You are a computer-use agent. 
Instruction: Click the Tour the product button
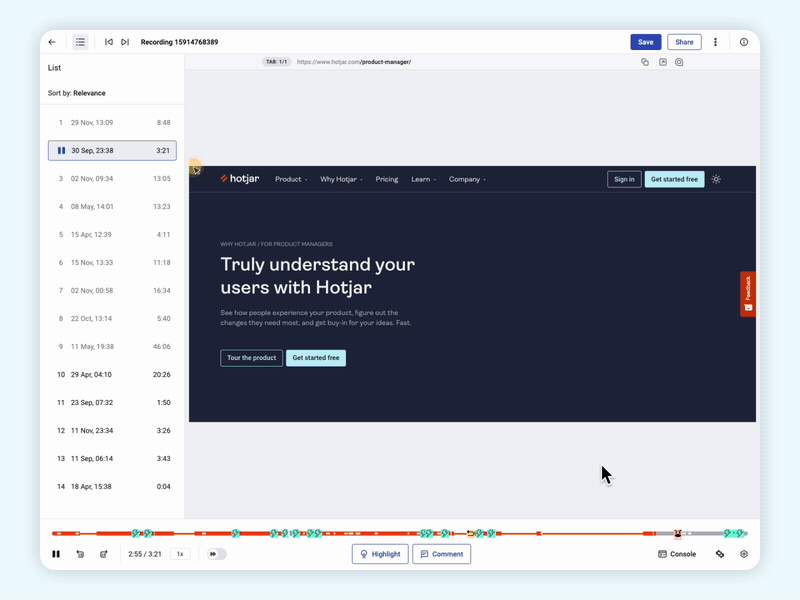coord(252,358)
